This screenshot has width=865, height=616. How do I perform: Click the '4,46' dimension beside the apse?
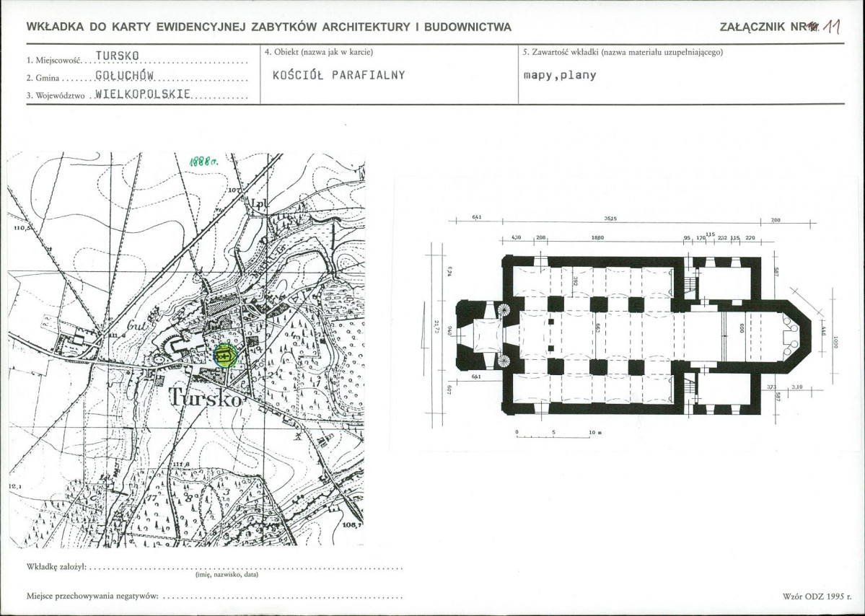pos(822,332)
